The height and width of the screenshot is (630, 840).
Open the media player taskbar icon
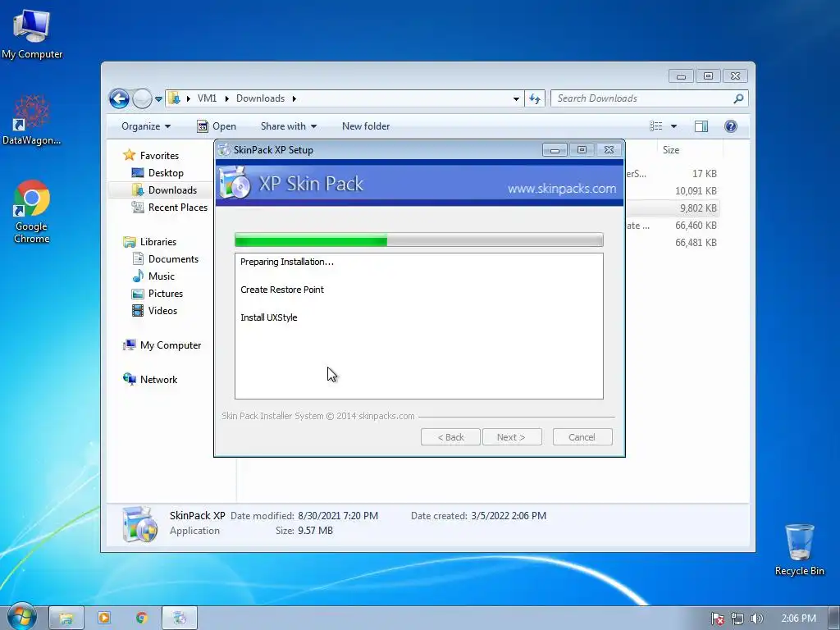(x=104, y=619)
